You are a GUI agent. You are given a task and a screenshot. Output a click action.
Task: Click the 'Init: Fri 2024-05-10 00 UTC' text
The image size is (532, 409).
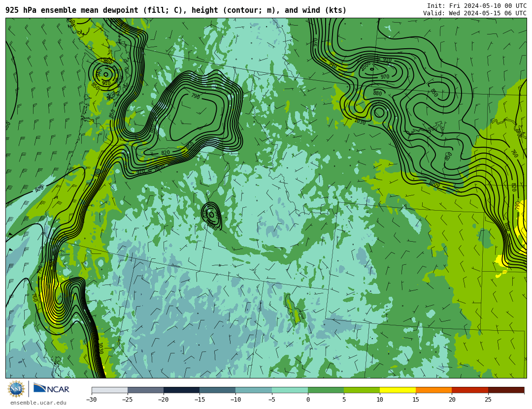(x=477, y=6)
